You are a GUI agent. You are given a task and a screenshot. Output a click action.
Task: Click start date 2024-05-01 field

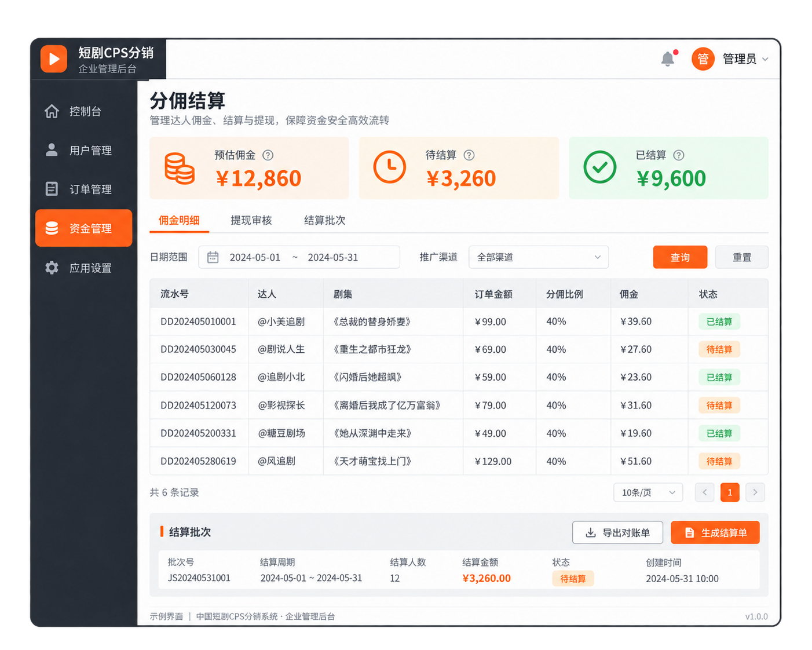[x=255, y=257]
